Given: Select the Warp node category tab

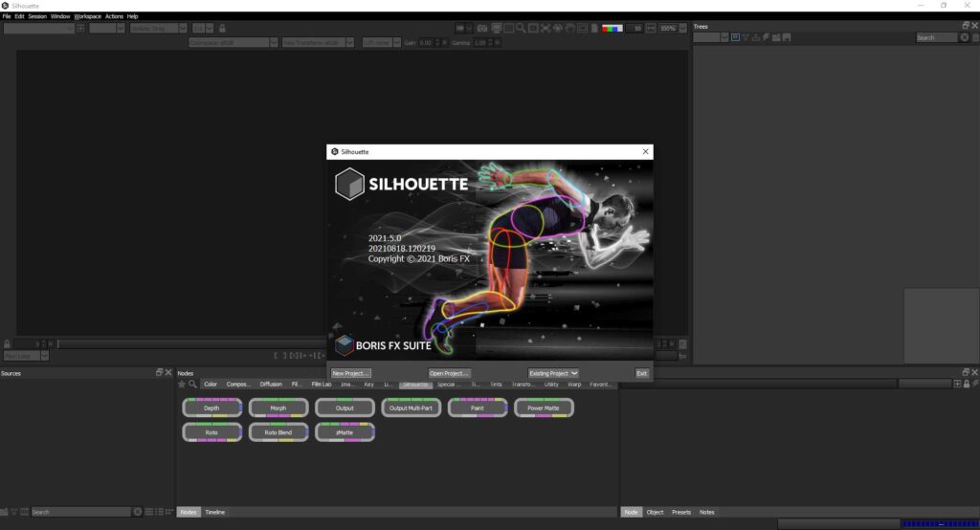Looking at the screenshot, I should [x=574, y=385].
